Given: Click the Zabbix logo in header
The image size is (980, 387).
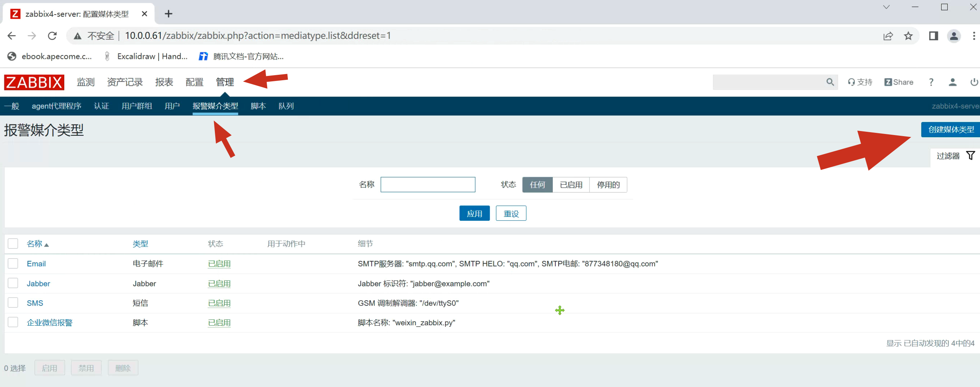Looking at the screenshot, I should (x=34, y=82).
